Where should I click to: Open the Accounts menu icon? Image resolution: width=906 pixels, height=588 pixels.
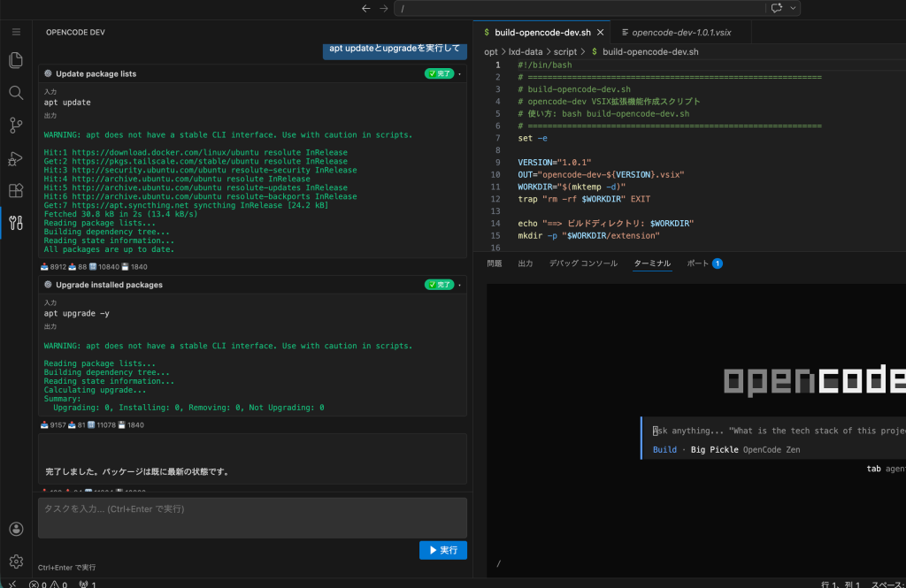coord(15,529)
